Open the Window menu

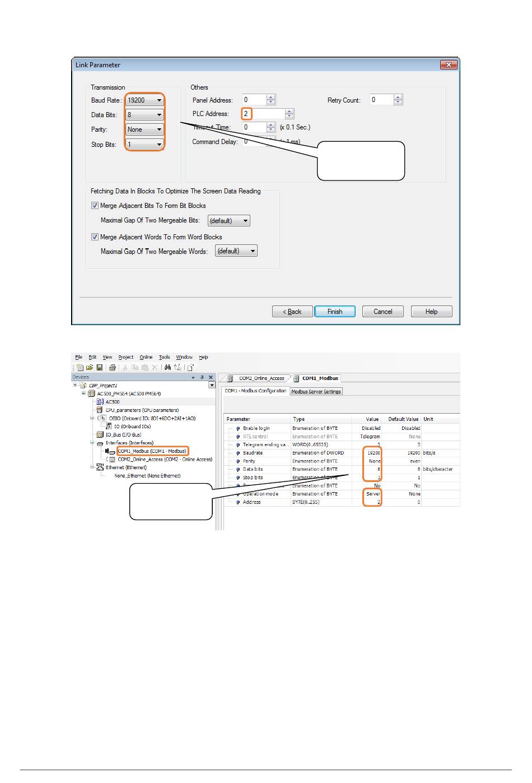184,357
